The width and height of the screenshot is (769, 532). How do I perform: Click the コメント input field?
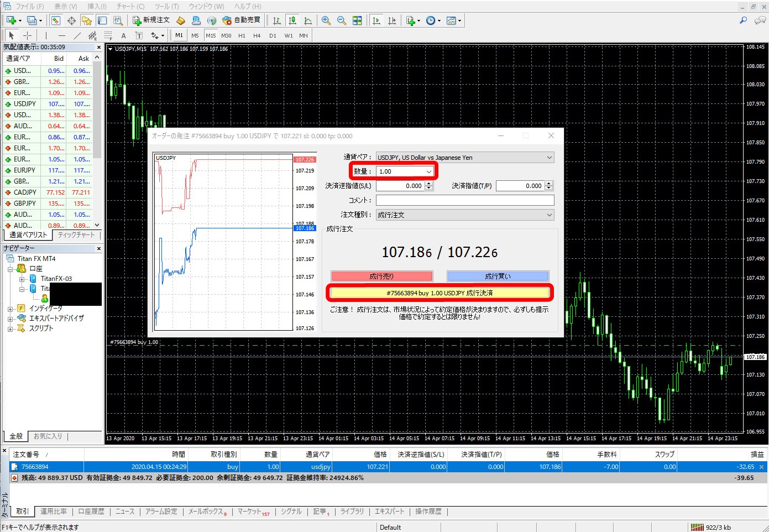coord(465,200)
